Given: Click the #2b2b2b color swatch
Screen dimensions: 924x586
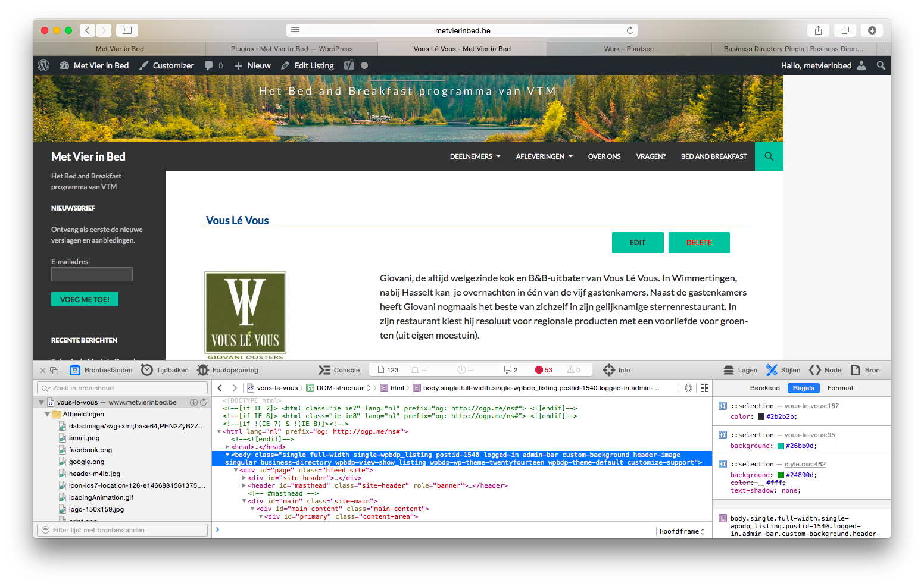Looking at the screenshot, I should tap(761, 416).
